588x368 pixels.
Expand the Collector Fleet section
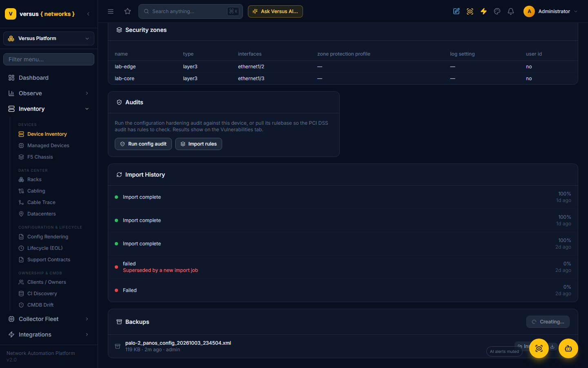click(49, 319)
